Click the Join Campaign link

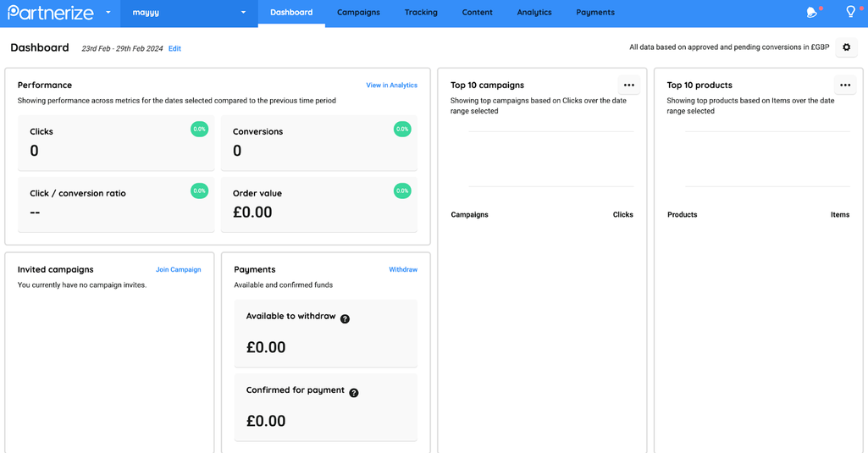178,270
